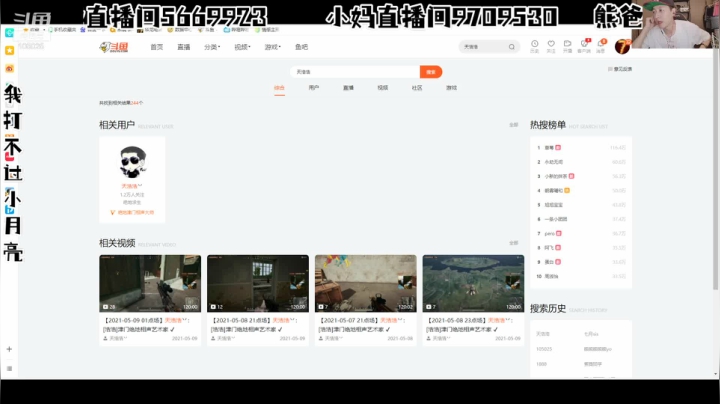Select the 综合 results tab
Screen dimensions: 720x404
click(279, 88)
